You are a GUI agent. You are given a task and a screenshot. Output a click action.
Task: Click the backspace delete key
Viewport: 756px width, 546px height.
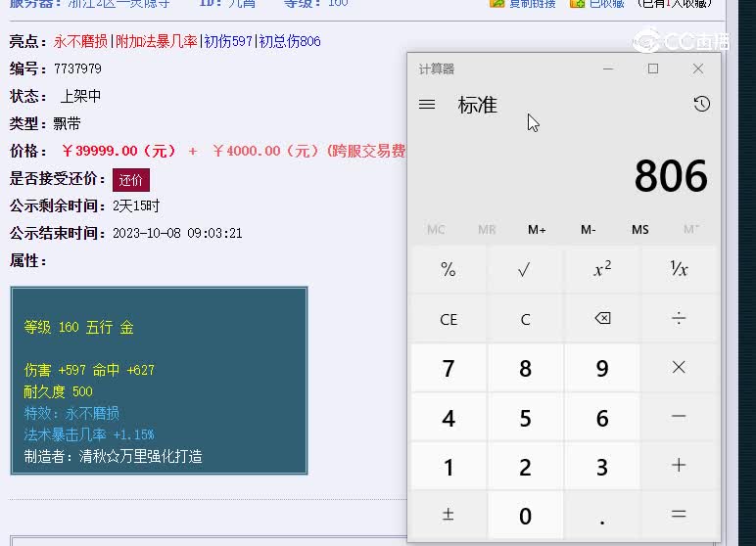[x=601, y=319]
